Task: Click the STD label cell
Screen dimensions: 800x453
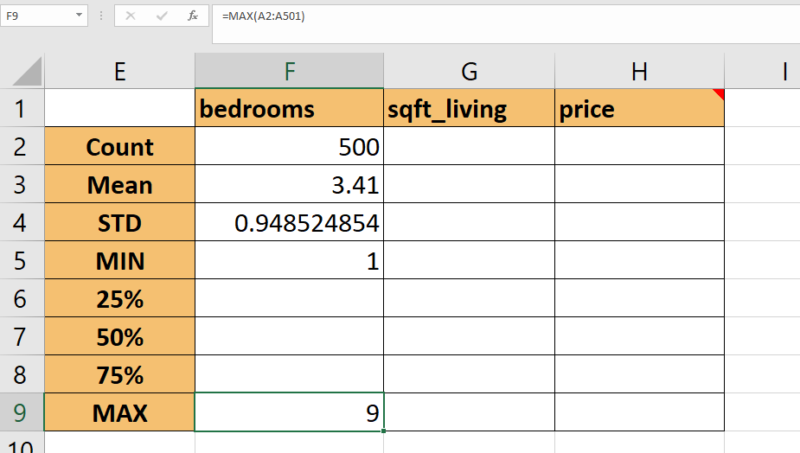Action: coord(120,223)
